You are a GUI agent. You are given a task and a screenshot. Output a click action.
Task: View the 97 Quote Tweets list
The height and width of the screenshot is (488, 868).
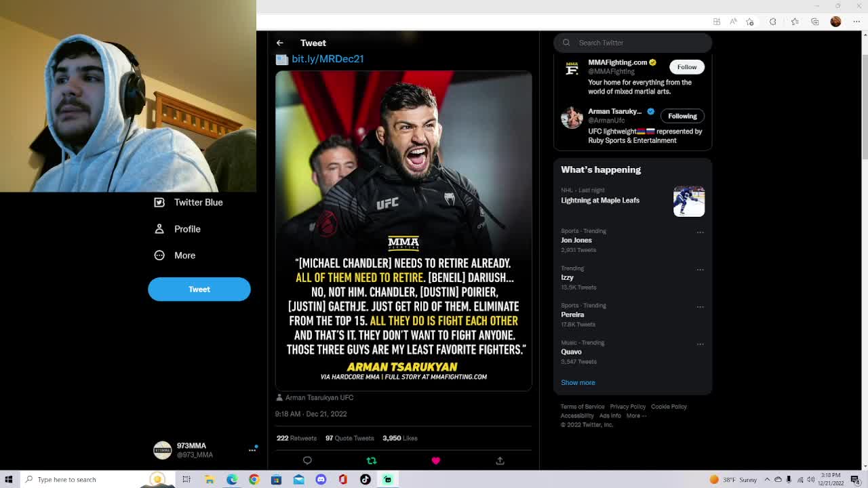[349, 439]
